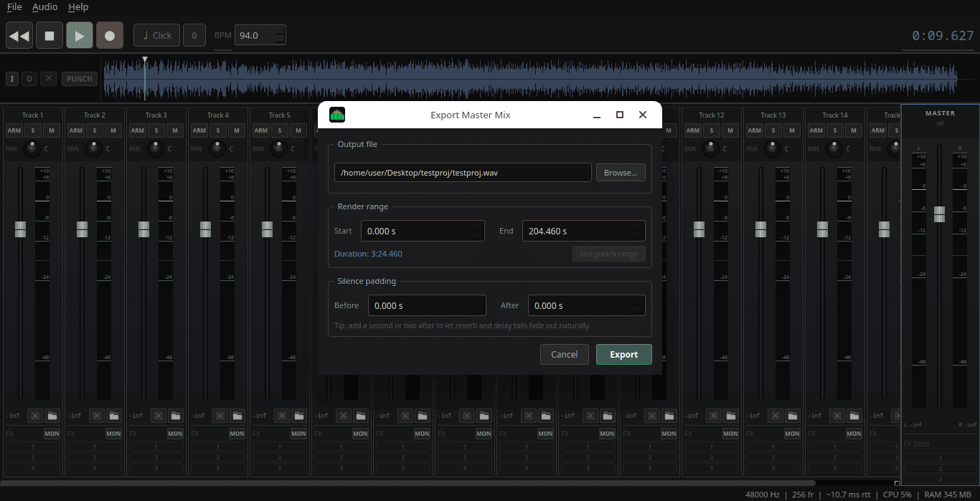Open the Audio menu
The height and width of the screenshot is (501, 980).
pyautogui.click(x=45, y=7)
